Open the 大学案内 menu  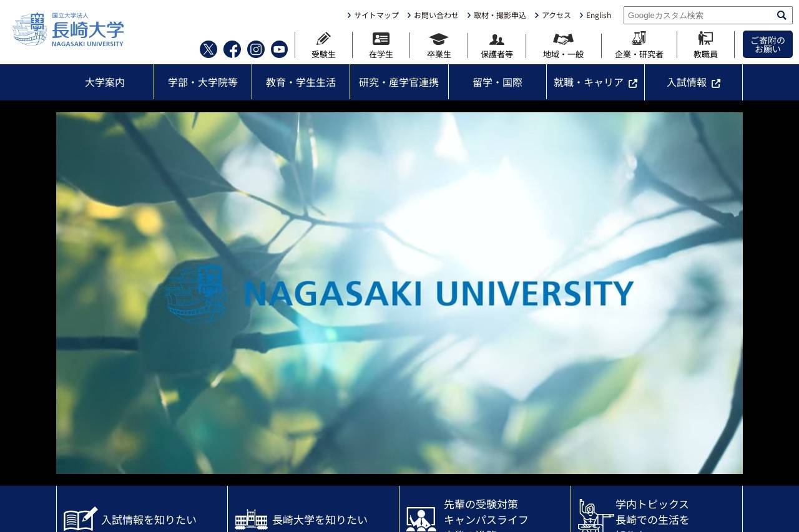[x=105, y=82]
